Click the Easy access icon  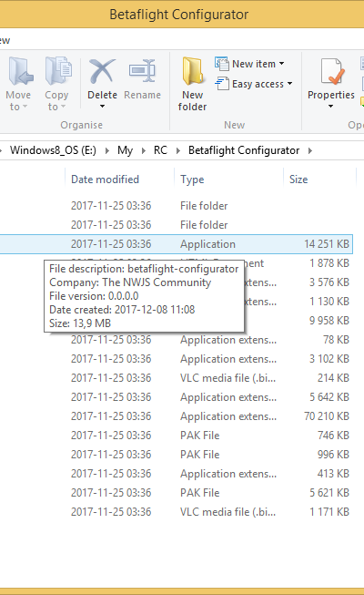coord(222,84)
